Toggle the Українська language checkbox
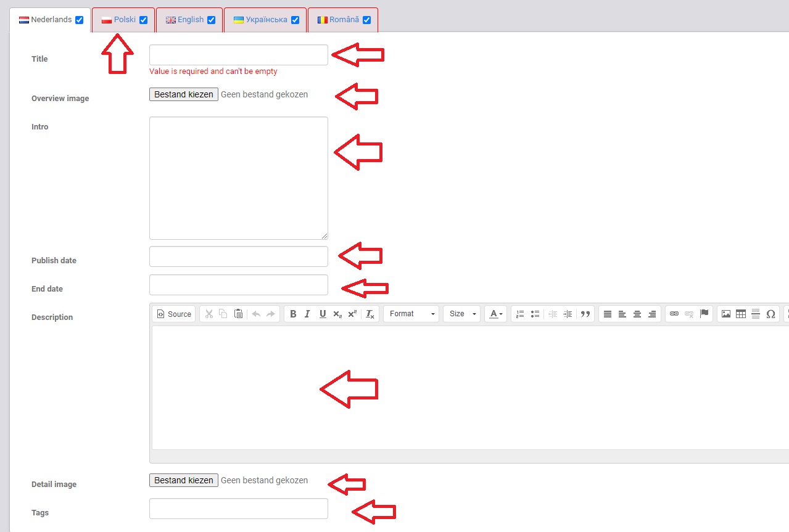This screenshot has height=532, width=789. [x=295, y=20]
